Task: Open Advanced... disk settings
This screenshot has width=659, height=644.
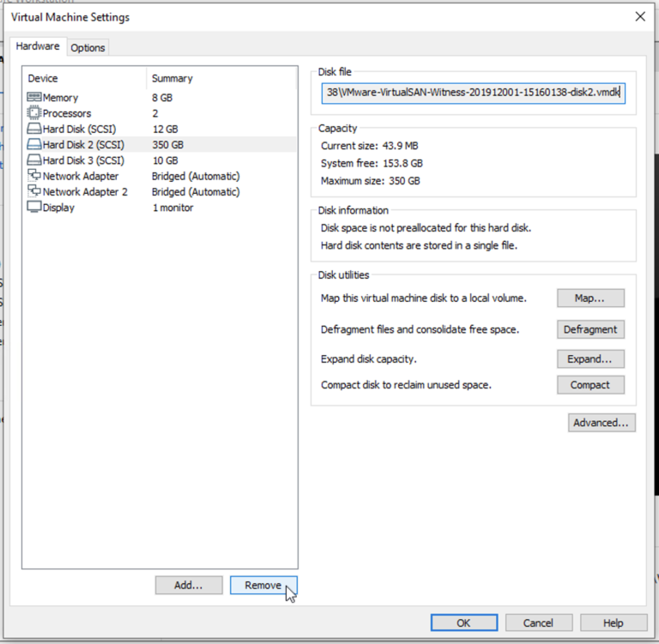Action: 602,423
